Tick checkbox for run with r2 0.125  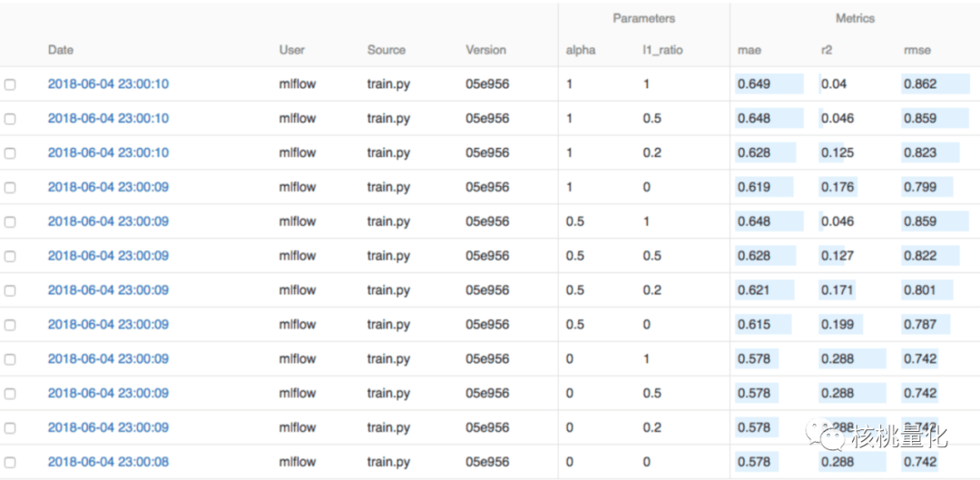(10, 153)
